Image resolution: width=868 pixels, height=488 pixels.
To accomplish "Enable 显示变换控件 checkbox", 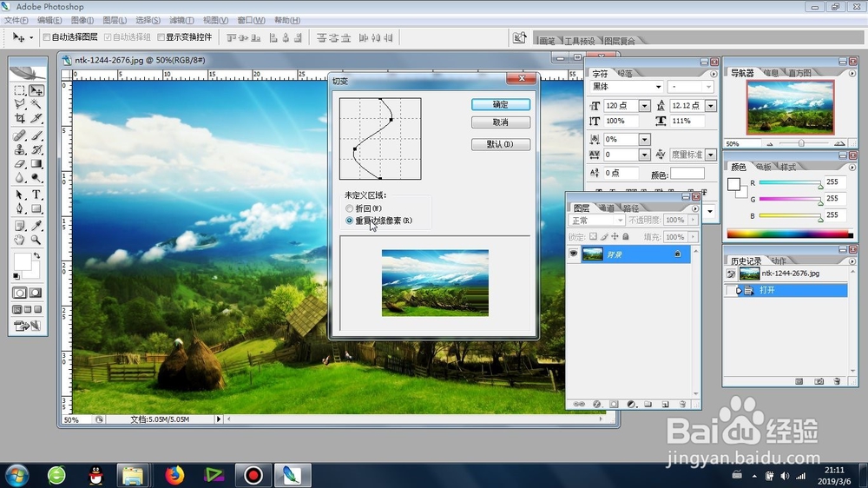I will [161, 37].
